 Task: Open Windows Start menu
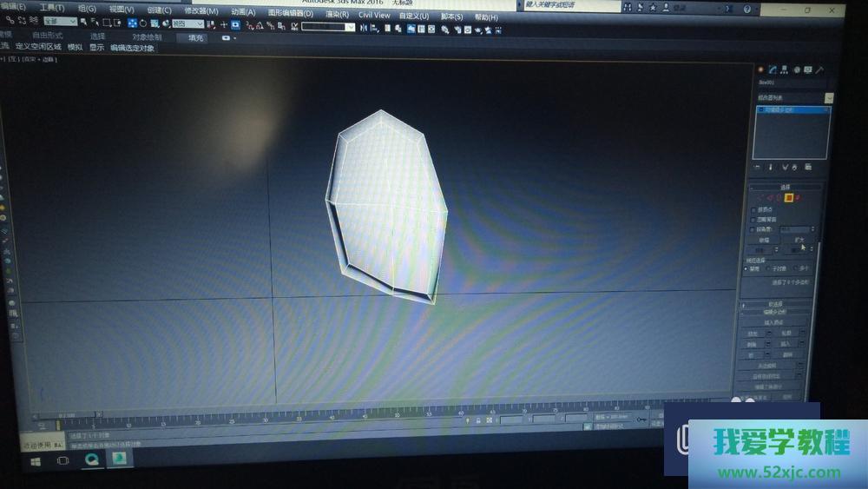(x=36, y=461)
